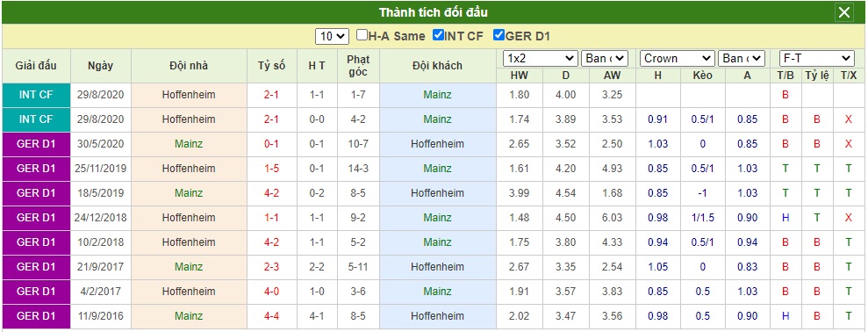Image resolution: width=868 pixels, height=332 pixels.
Task: Open the match count dropdown showing 10
Action: [332, 37]
